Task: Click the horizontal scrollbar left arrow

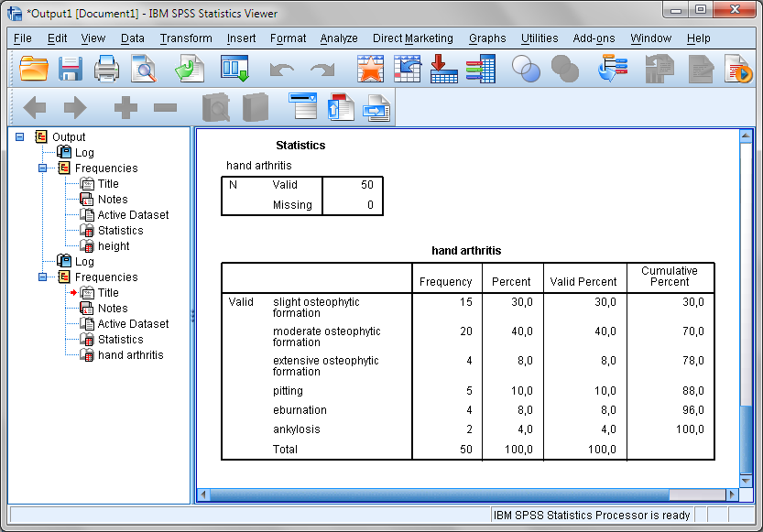Action: [x=203, y=495]
